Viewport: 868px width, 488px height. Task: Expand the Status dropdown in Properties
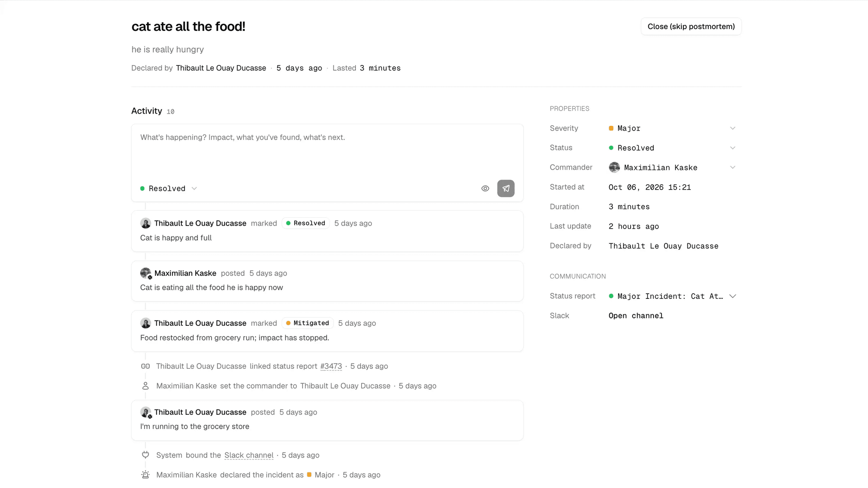[733, 148]
